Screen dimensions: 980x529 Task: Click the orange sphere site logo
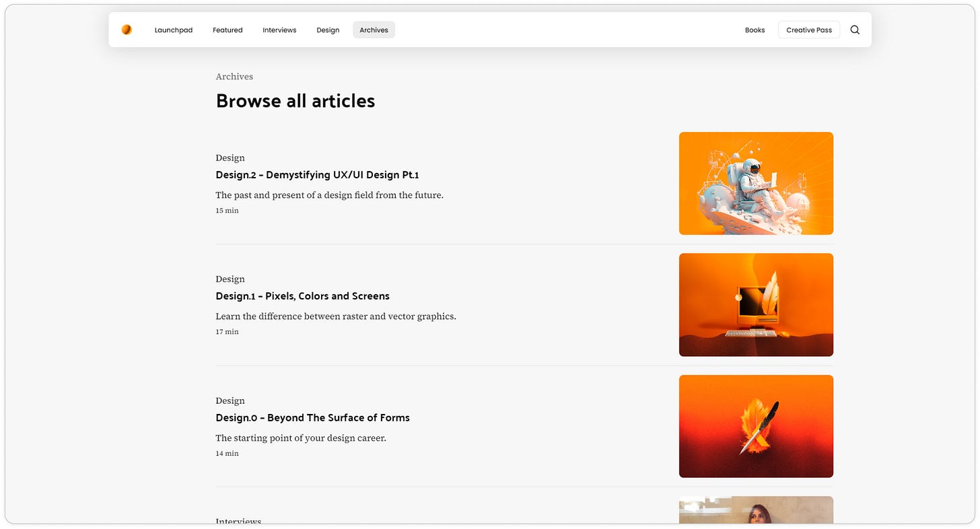[127, 30]
